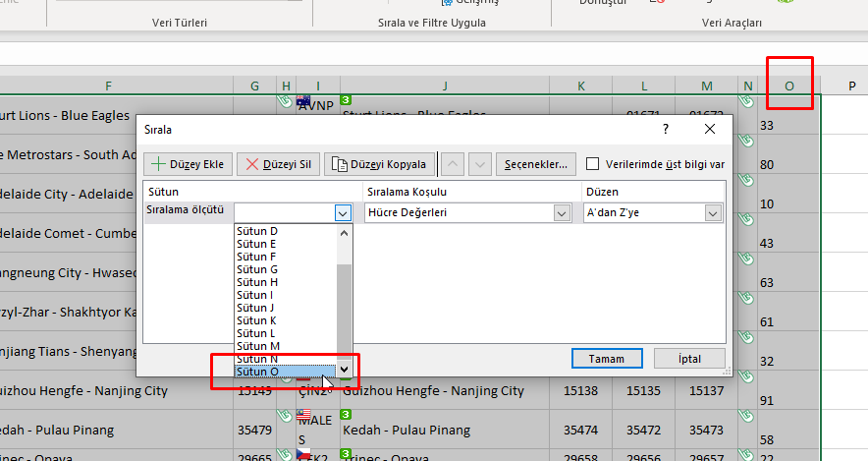Select Sütun F from the list

[285, 257]
